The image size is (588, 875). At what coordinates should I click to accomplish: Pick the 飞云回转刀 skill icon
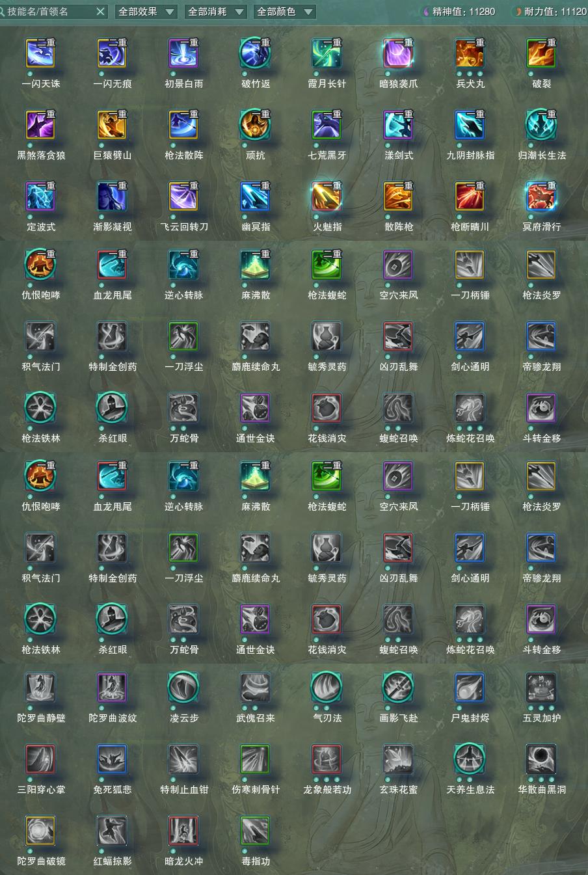(183, 197)
